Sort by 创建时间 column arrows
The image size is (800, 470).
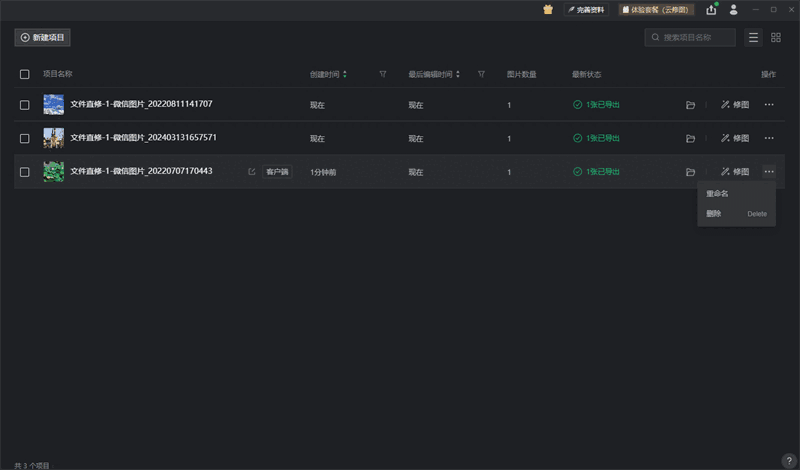(x=345, y=74)
